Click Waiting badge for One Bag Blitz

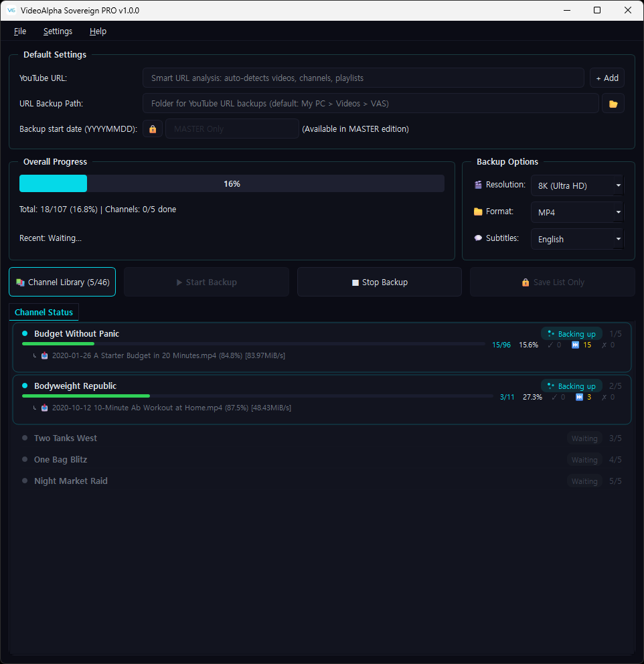(x=584, y=460)
